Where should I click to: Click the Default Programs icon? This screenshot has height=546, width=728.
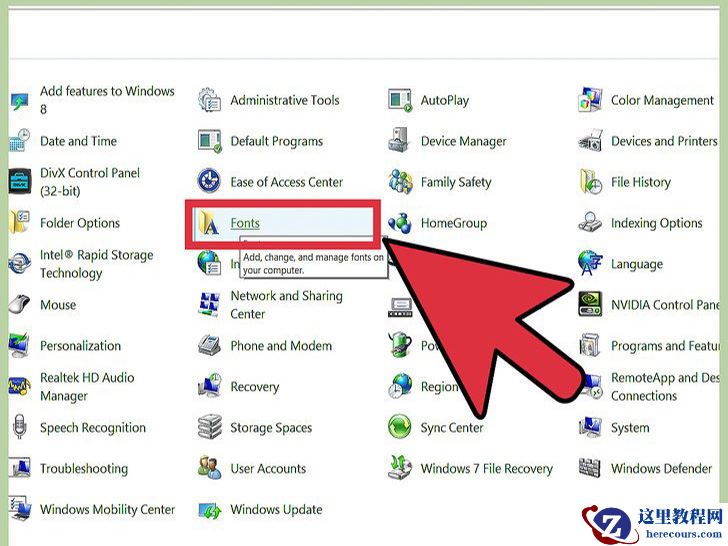click(x=209, y=141)
